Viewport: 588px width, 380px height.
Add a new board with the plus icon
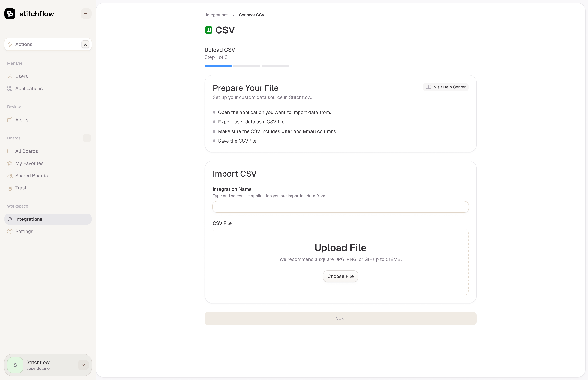(x=87, y=138)
